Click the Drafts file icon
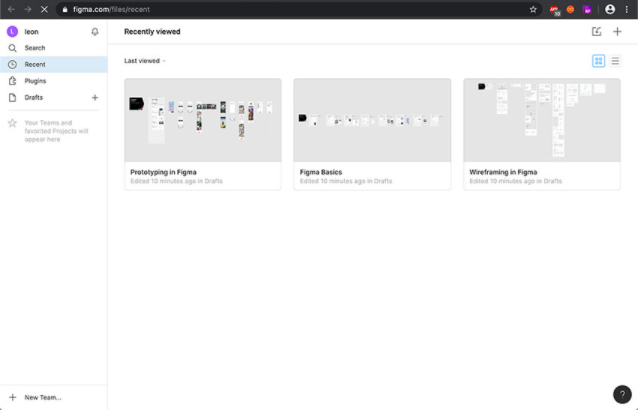 [x=13, y=98]
